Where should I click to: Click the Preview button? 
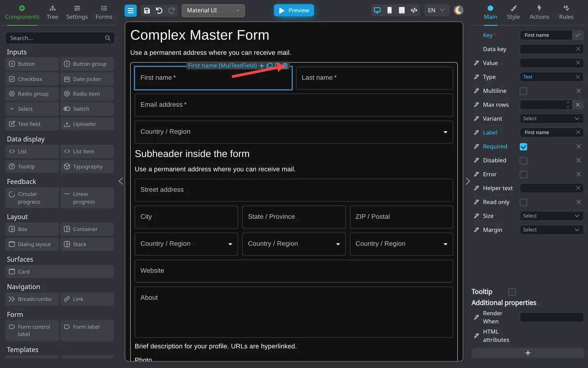[294, 10]
